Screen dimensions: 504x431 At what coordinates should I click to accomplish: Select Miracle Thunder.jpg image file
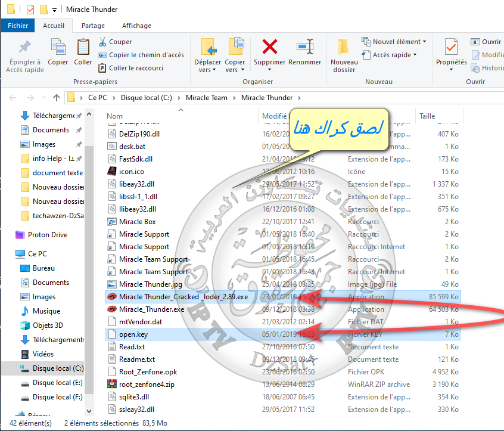[x=151, y=284]
